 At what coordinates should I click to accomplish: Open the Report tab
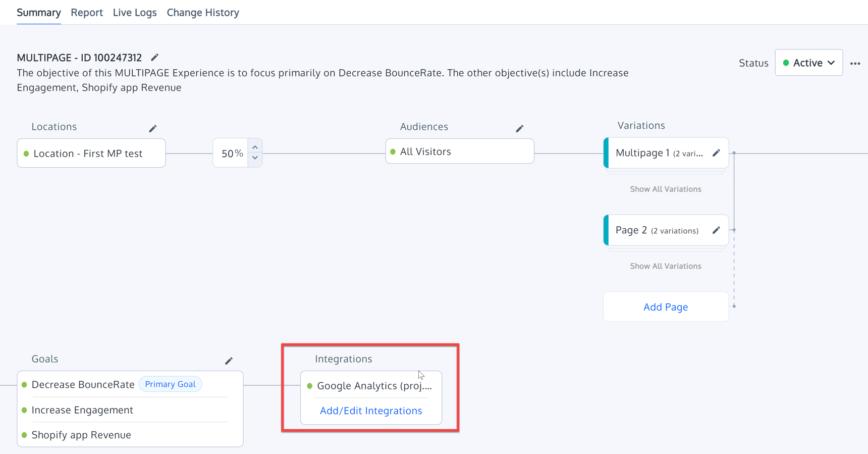pos(87,13)
